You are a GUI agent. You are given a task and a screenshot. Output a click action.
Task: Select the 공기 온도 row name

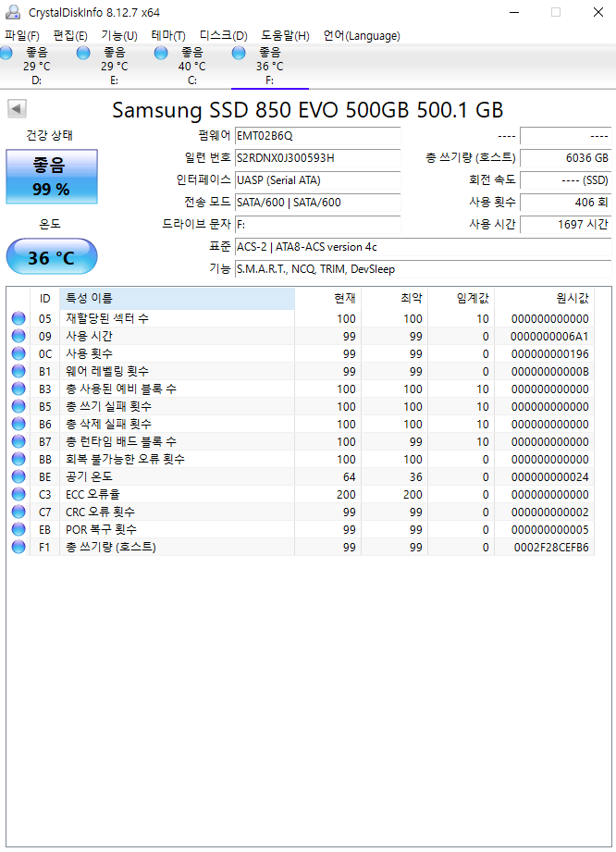click(x=89, y=476)
